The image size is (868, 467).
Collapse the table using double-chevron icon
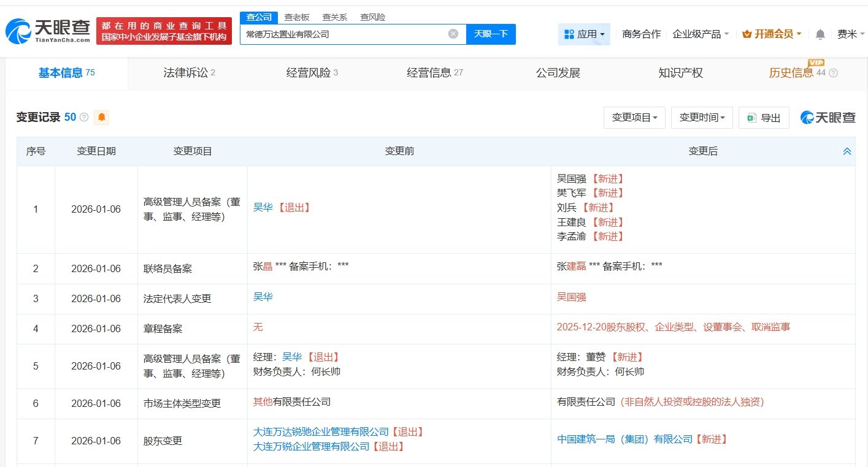click(x=847, y=151)
